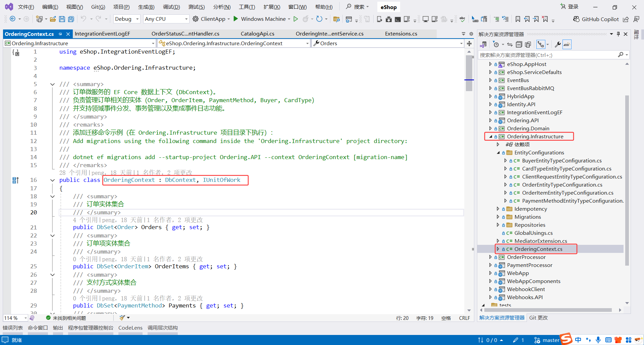Click the master branch status button
644x345 pixels.
click(x=547, y=340)
